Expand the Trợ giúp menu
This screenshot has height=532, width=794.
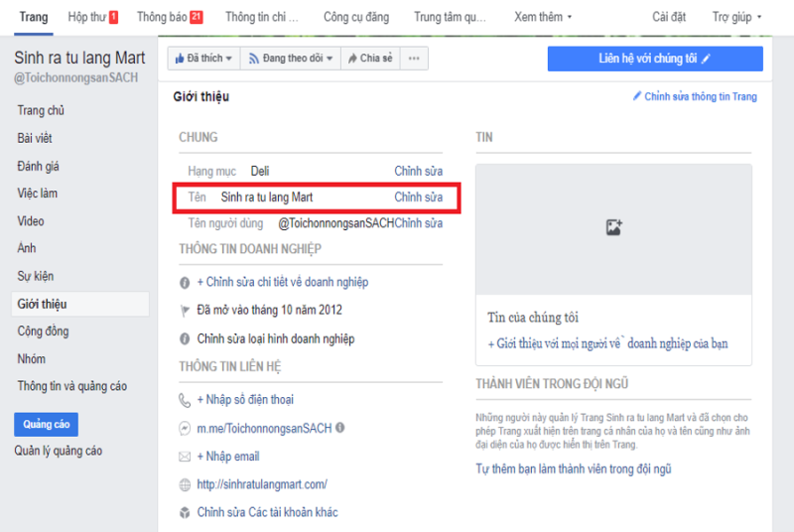(x=736, y=17)
